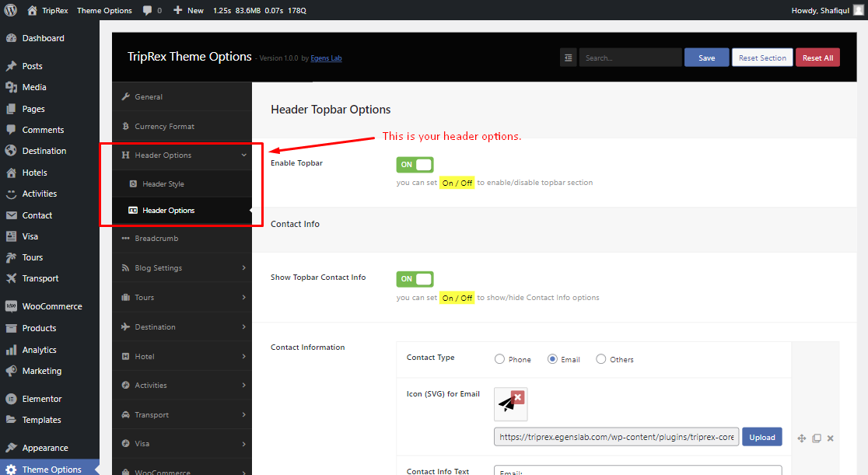Open General theme options tab
The image size is (868, 475).
click(x=181, y=97)
